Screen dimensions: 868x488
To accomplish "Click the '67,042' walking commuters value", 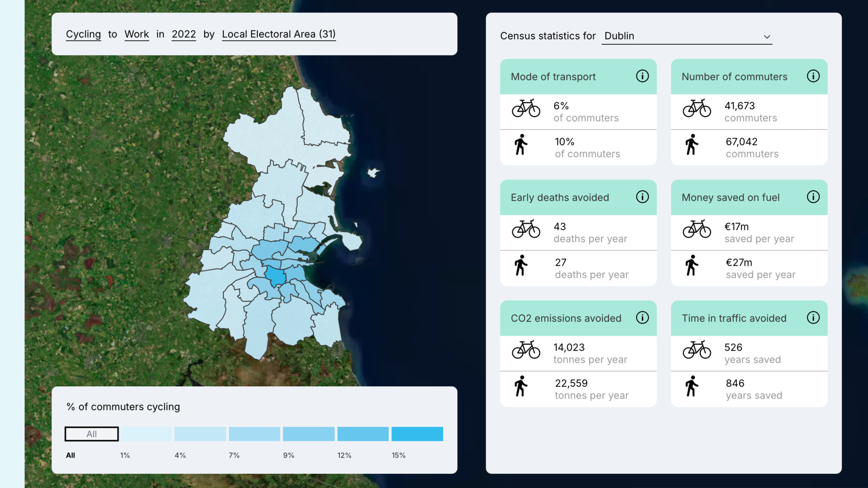I will pos(742,142).
